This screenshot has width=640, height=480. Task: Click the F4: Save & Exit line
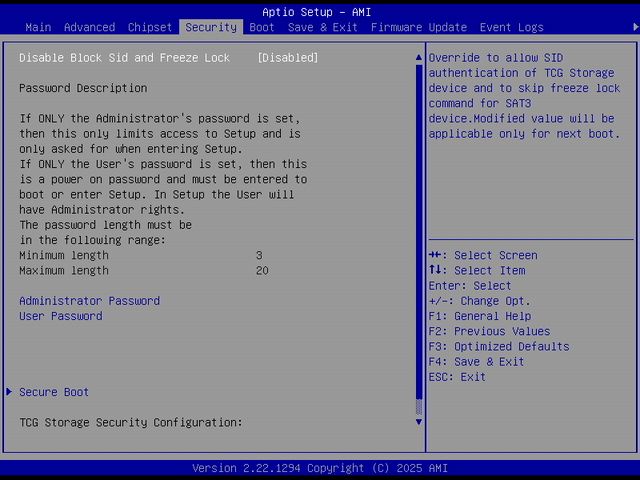pos(476,362)
